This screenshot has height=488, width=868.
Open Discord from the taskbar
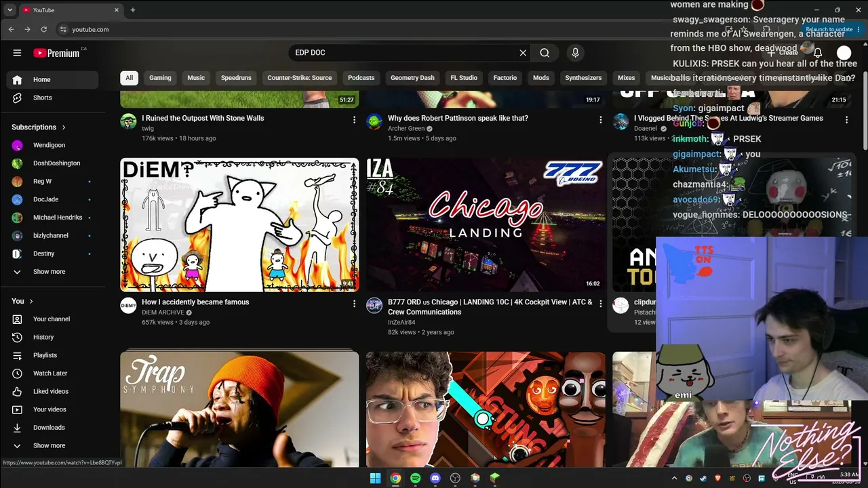pyautogui.click(x=435, y=478)
